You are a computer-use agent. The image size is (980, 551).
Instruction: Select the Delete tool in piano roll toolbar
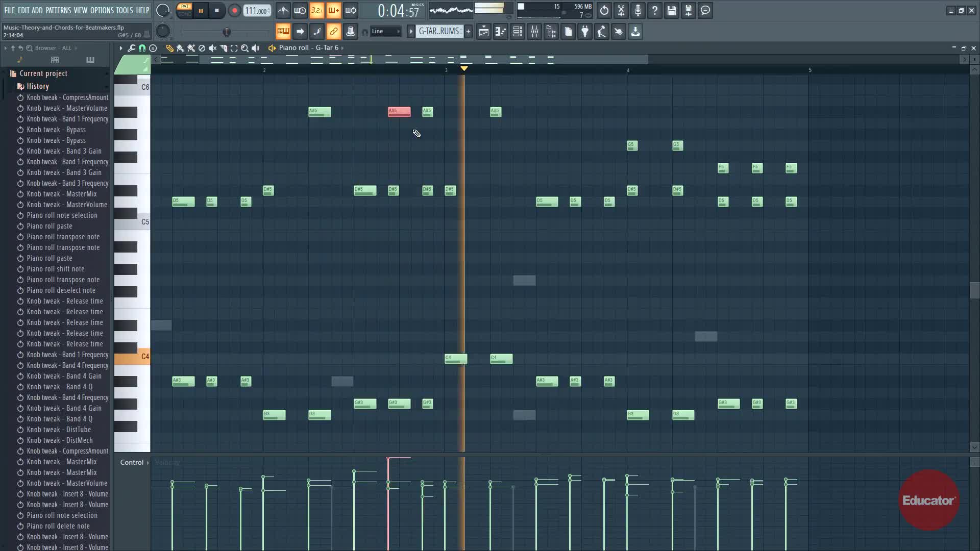(202, 48)
